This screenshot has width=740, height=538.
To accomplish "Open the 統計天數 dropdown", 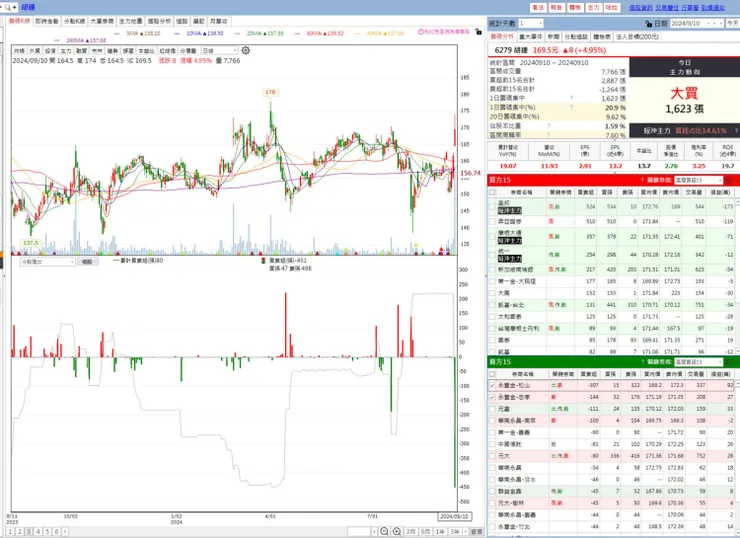I will pyautogui.click(x=531, y=23).
